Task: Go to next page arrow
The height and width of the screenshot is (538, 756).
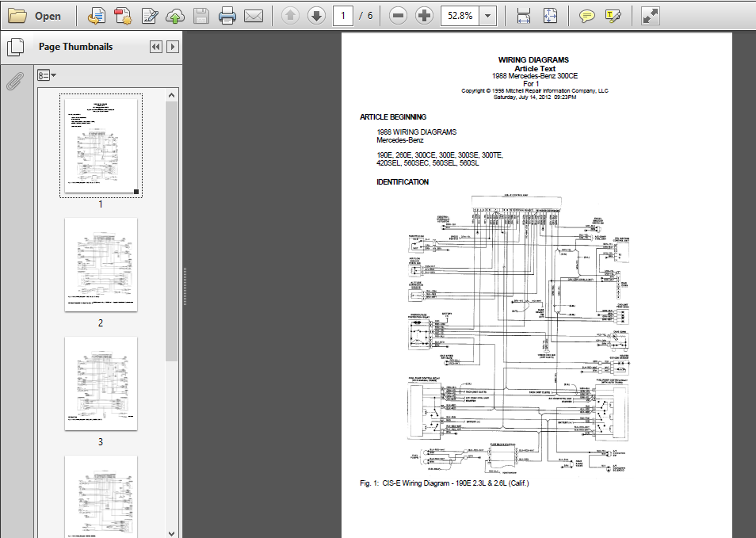Action: 317,16
